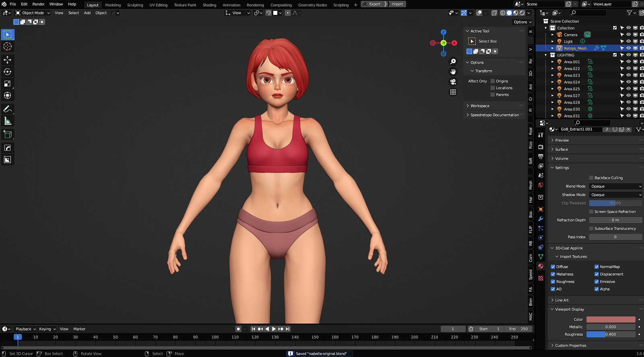The width and height of the screenshot is (644, 357).
Task: Open the World properties tab
Action: [x=541, y=185]
